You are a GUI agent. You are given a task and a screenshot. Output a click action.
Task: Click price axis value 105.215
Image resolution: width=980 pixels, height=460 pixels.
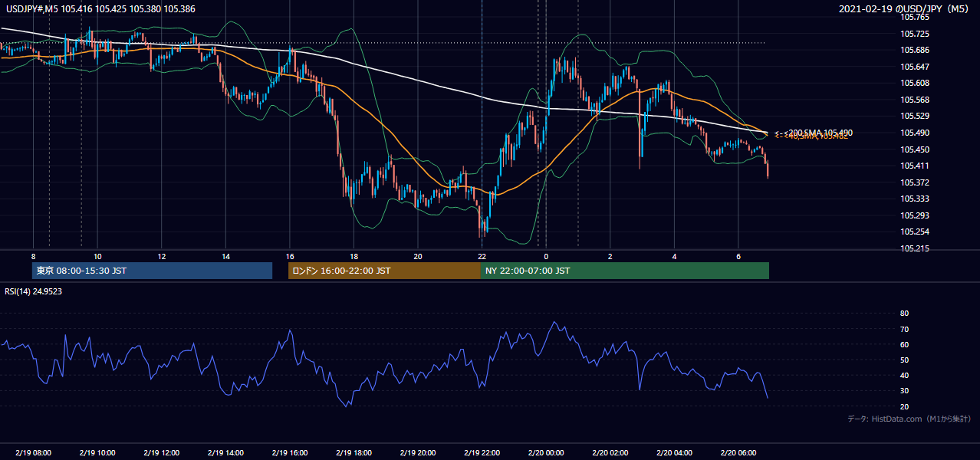(916, 248)
